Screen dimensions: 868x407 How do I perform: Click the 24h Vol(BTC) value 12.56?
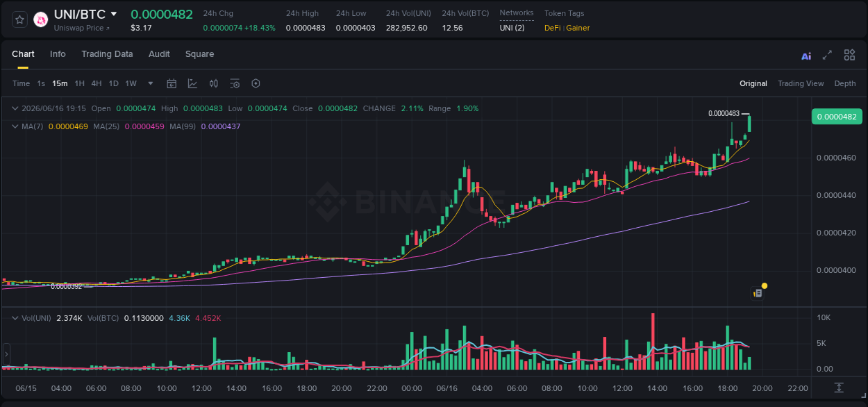coord(452,28)
